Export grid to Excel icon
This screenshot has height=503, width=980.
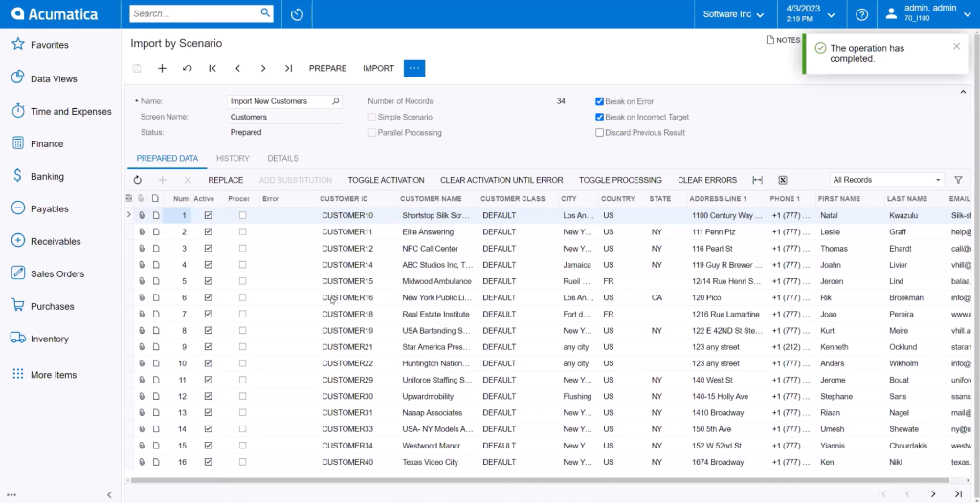[x=782, y=180]
